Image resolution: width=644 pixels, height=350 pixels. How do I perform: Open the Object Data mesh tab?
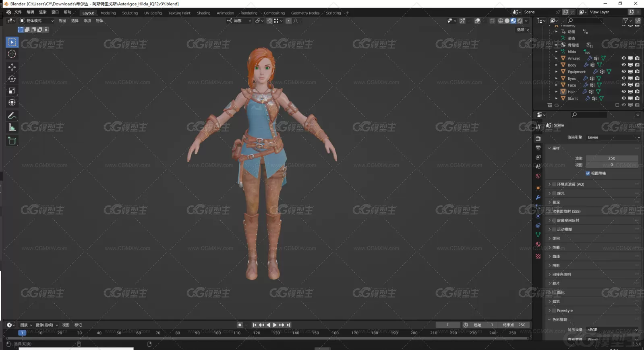pos(538,235)
